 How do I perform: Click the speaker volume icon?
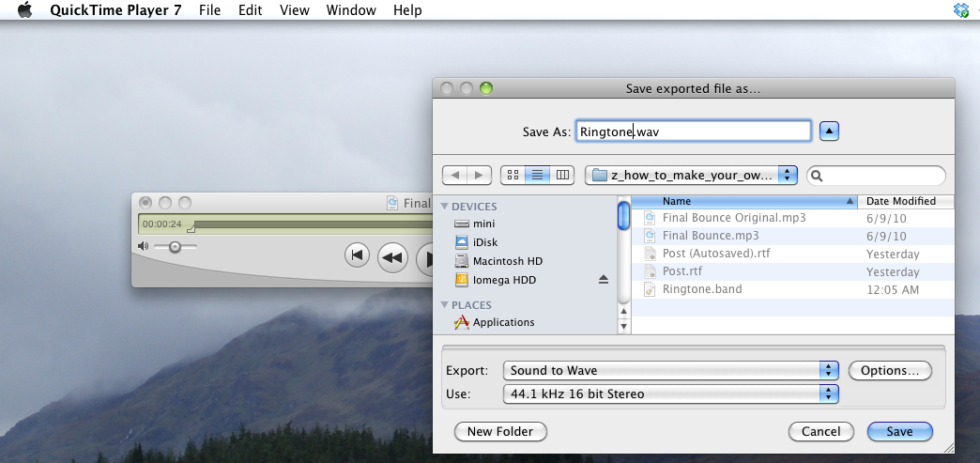point(143,246)
